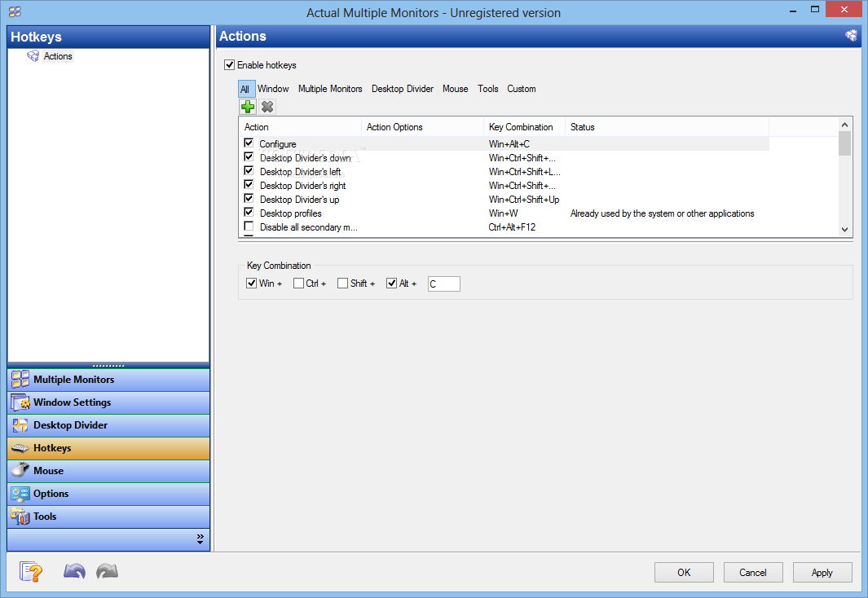
Task: Select the Win+Ctrl+Shift+Up key combination cell
Action: point(524,199)
